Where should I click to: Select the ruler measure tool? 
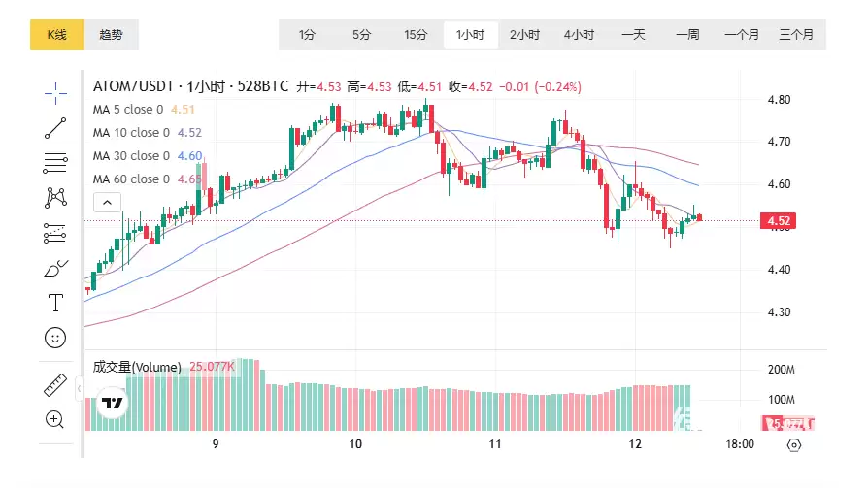55,385
